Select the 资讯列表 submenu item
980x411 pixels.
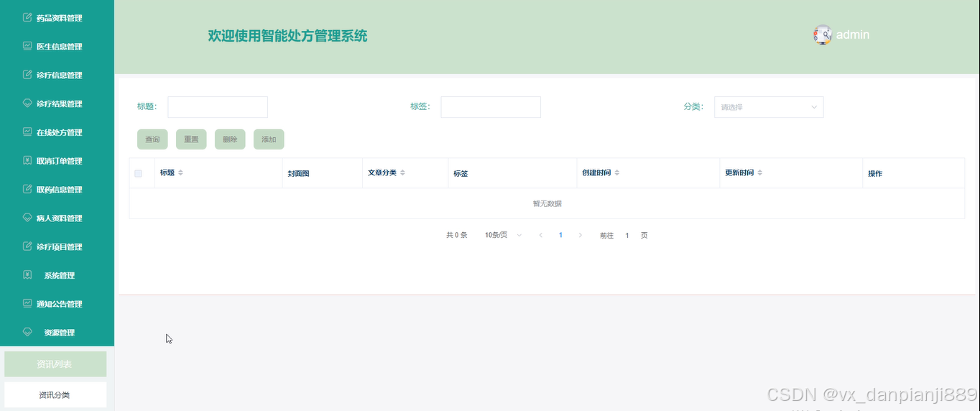(55, 364)
